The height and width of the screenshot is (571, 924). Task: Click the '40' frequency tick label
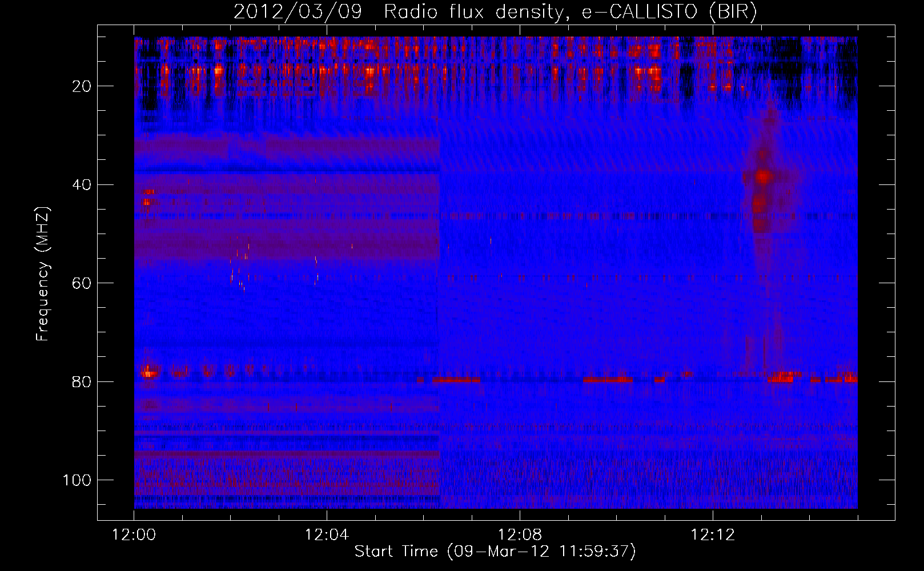click(x=82, y=185)
